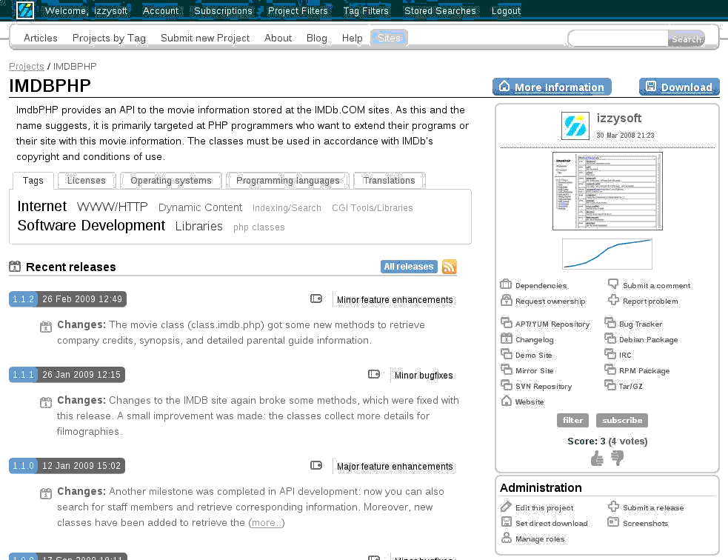Click the (more..) link in 1.1.0 changes
The width and height of the screenshot is (728, 560).
coord(267,523)
